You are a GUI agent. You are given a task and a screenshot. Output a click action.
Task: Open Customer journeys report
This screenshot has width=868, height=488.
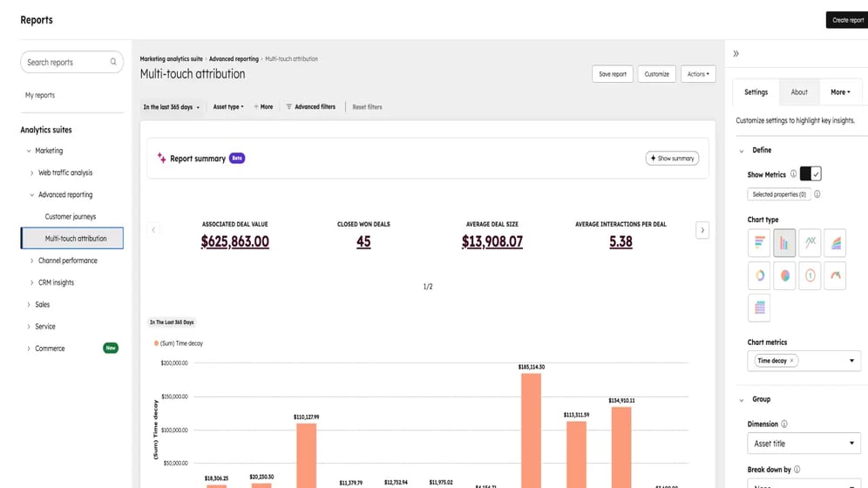pos(71,216)
